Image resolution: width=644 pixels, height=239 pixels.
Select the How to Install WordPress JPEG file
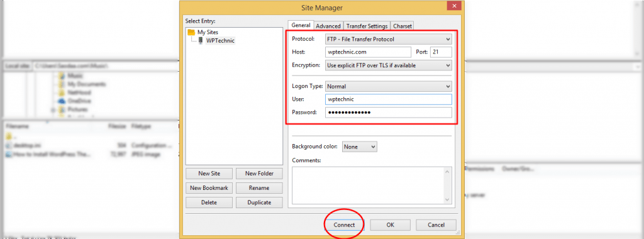pos(52,154)
